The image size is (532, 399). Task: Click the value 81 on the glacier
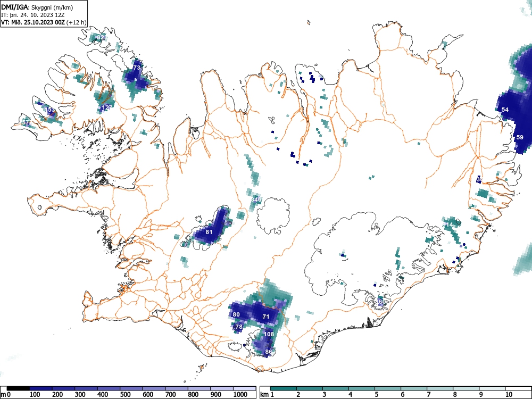tap(209, 232)
